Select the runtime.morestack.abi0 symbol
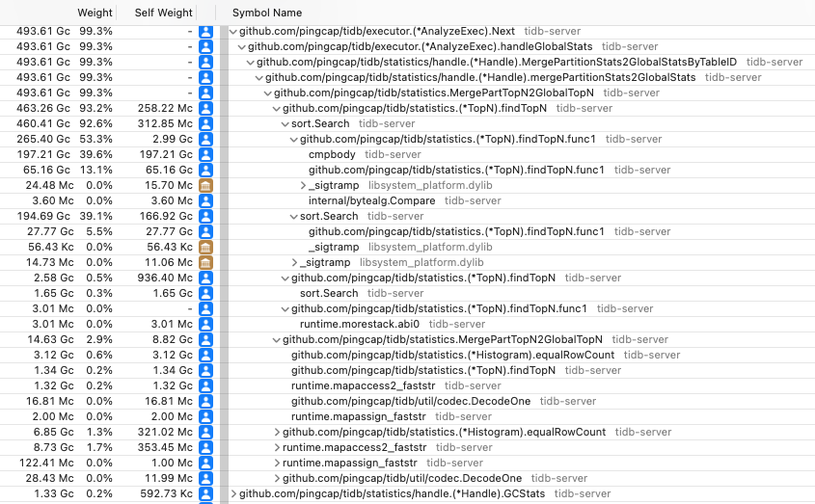815x504 pixels. tap(360, 324)
